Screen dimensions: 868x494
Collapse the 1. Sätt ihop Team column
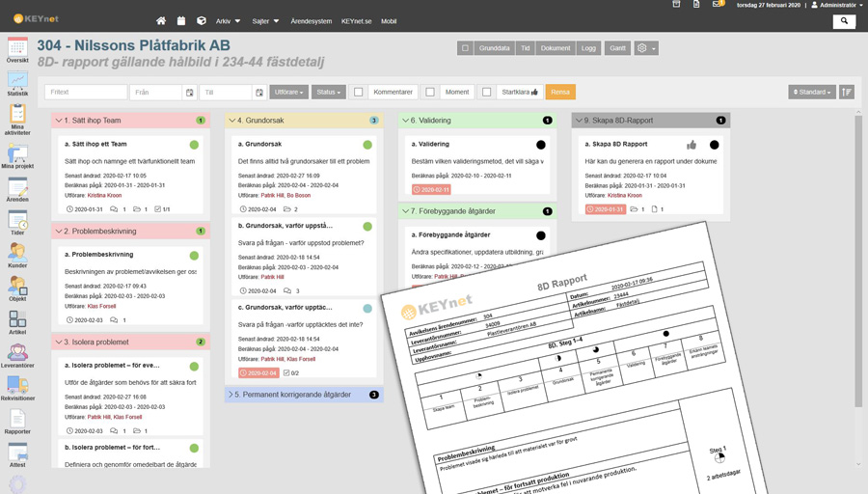(59, 121)
